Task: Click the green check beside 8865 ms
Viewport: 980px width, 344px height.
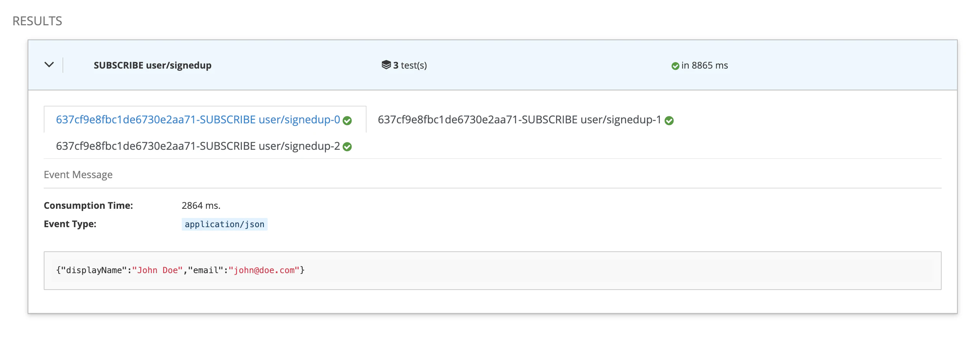Action: pos(675,66)
